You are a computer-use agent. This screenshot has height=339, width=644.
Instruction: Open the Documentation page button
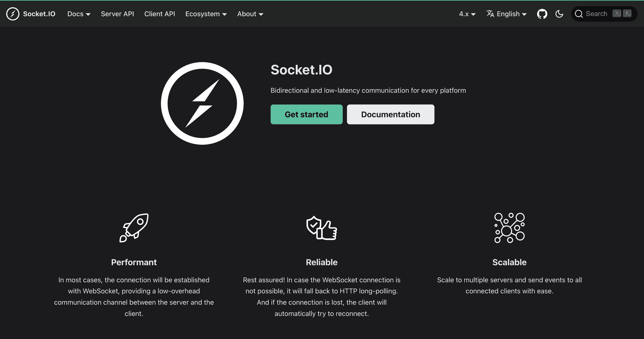point(390,114)
